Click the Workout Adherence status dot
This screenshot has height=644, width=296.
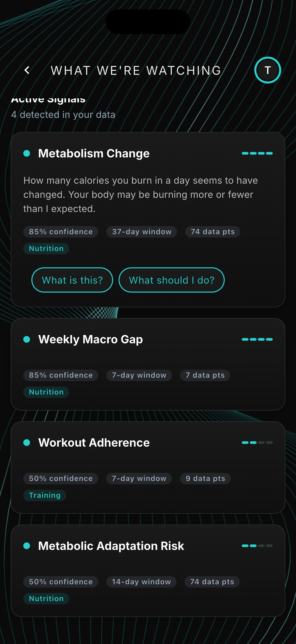pyautogui.click(x=27, y=443)
